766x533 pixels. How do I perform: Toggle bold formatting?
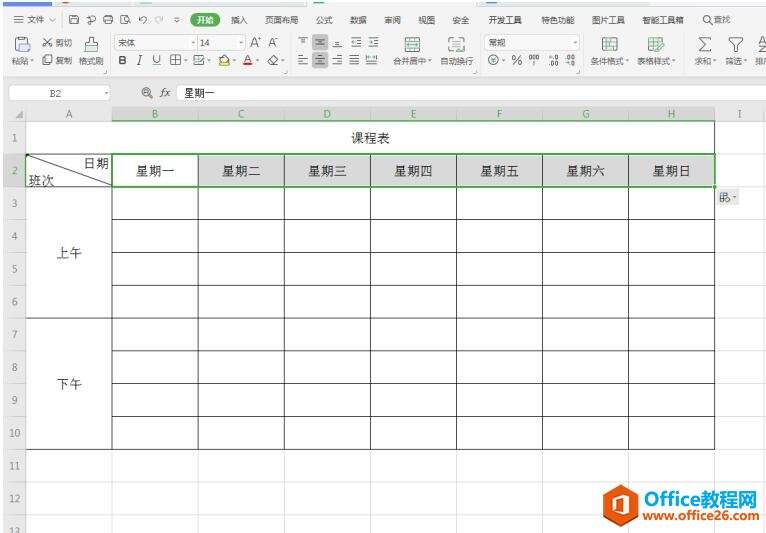tap(123, 60)
